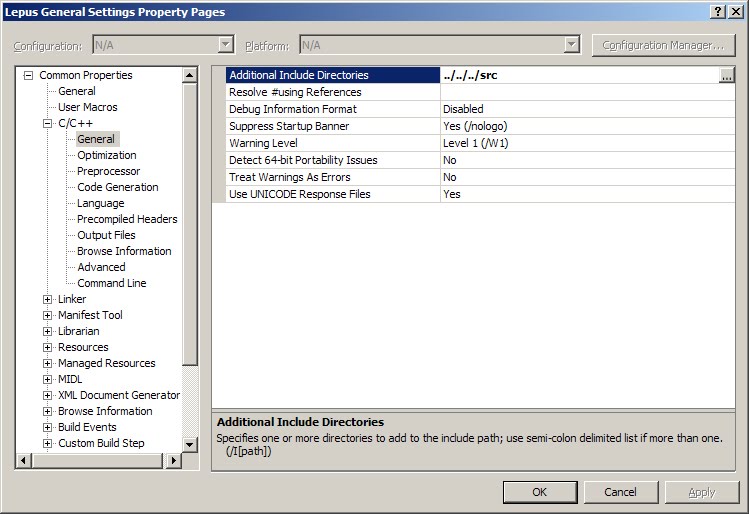Open the Precompiled Headers page
Viewport: 749px width, 514px height.
[127, 219]
